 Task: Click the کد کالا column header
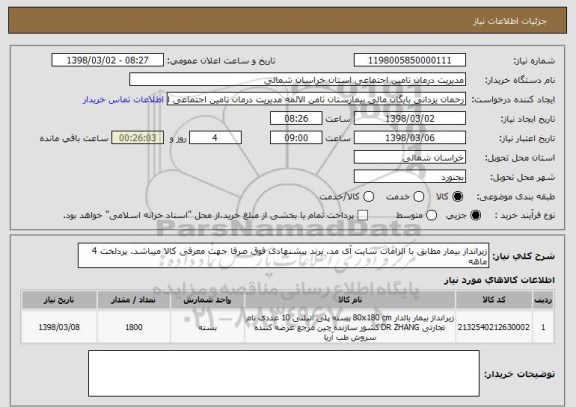pyautogui.click(x=494, y=300)
